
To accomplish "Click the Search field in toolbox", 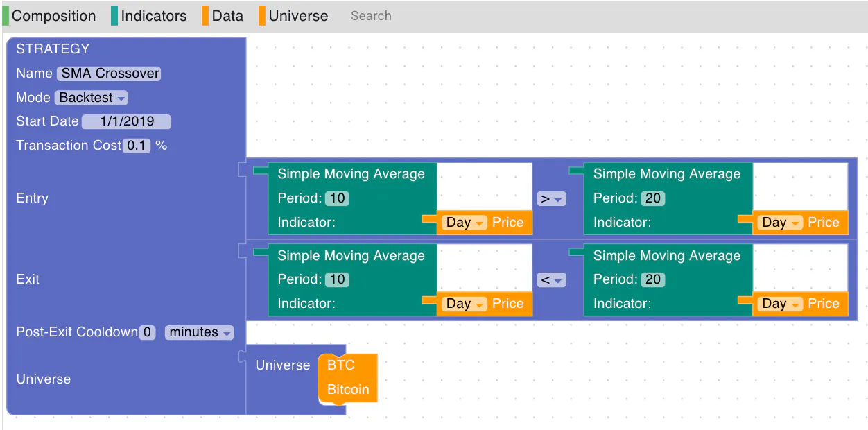I will pyautogui.click(x=372, y=16).
